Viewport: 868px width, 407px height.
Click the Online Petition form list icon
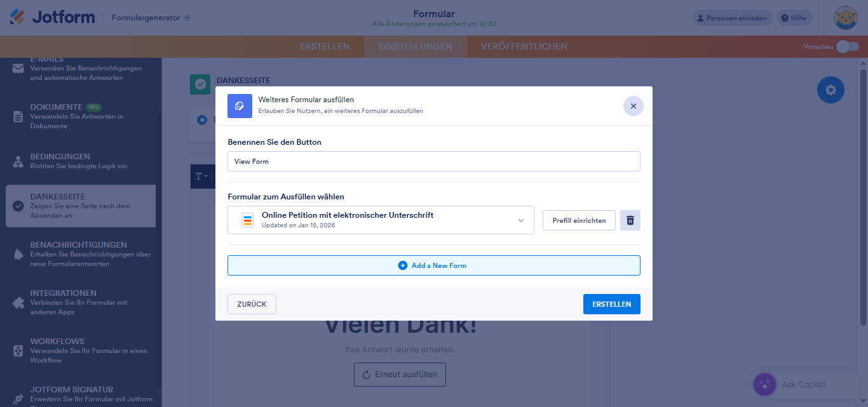[x=247, y=220]
